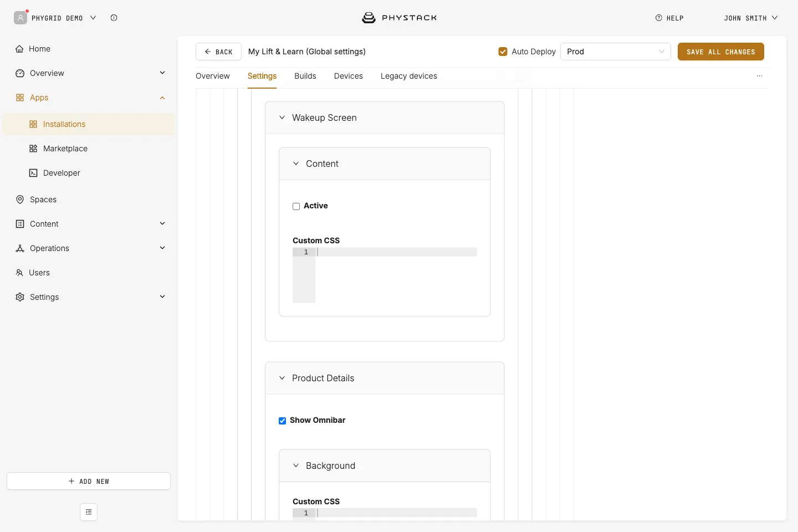
Task: Click the Marketplace icon
Action: click(x=33, y=149)
